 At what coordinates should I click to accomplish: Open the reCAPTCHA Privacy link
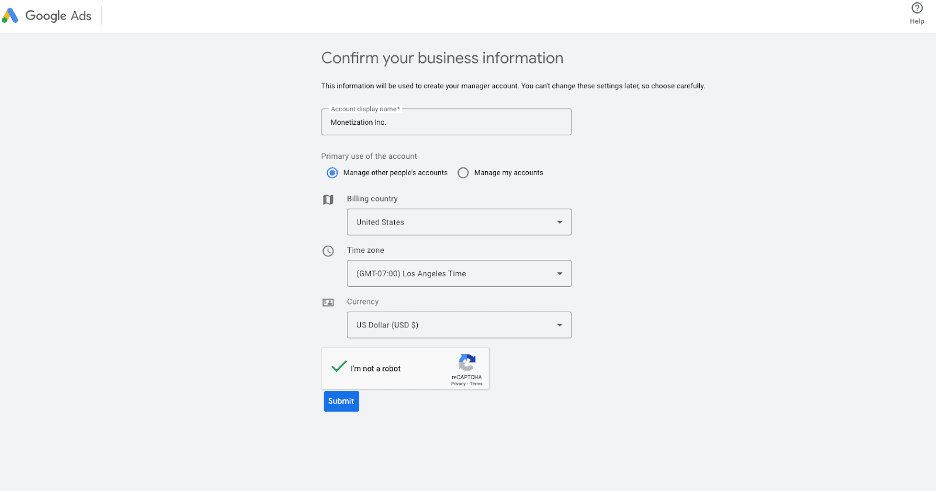point(457,384)
